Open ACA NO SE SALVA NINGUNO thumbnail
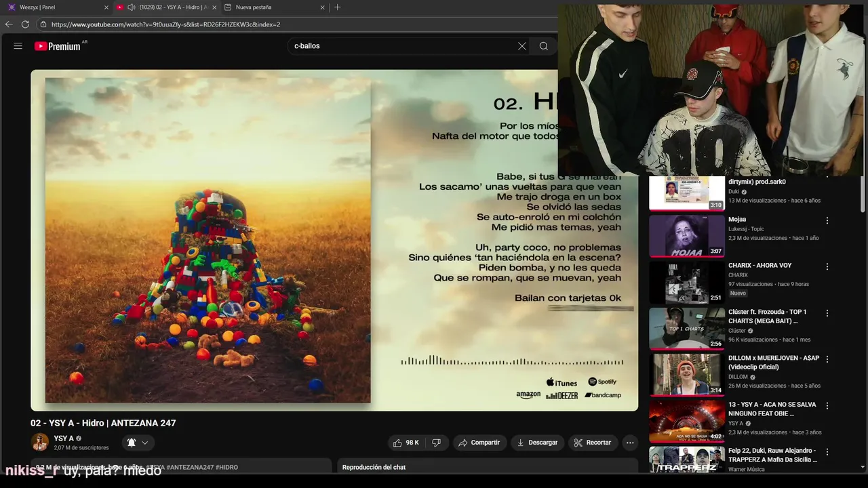The height and width of the screenshot is (488, 868). (687, 421)
